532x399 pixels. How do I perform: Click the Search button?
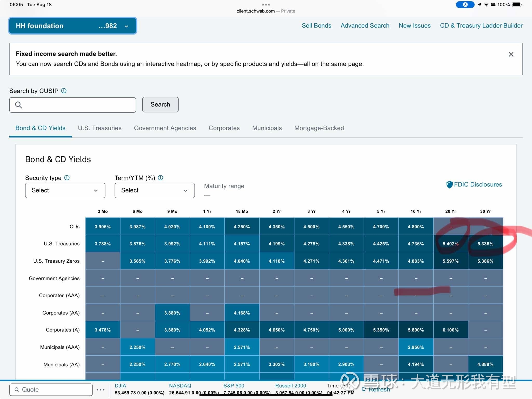(x=160, y=104)
